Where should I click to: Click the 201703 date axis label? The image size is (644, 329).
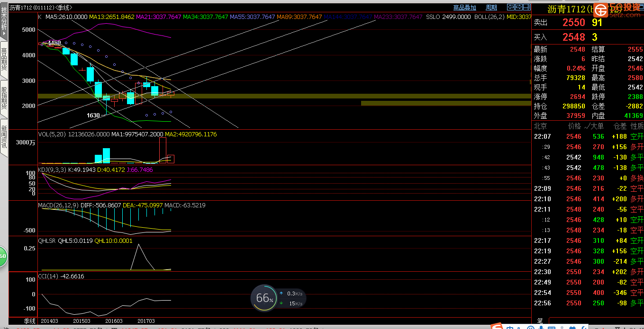(x=146, y=321)
